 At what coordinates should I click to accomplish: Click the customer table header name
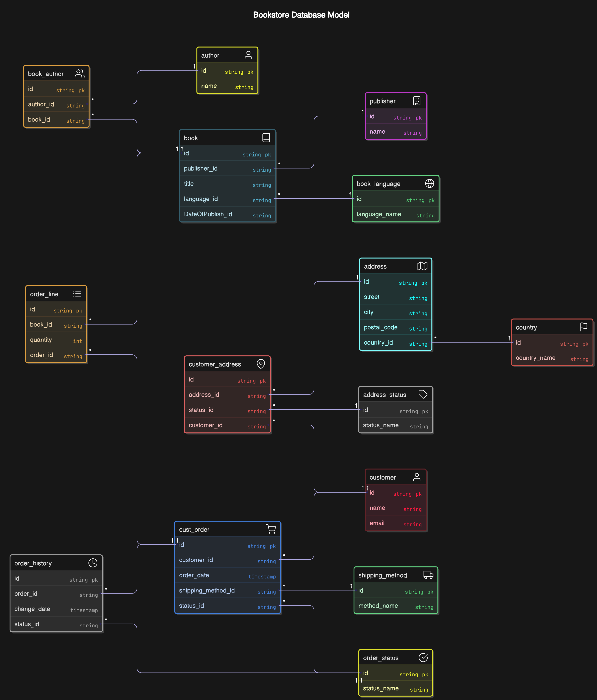382,477
